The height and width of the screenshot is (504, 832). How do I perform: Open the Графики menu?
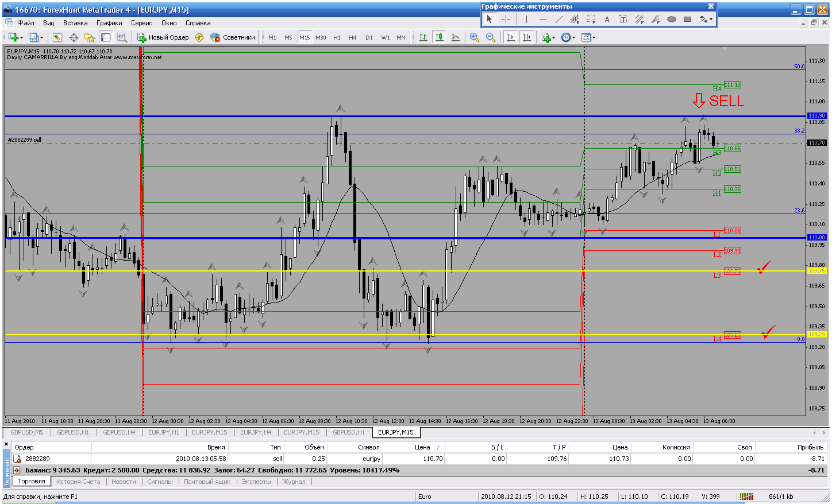109,23
